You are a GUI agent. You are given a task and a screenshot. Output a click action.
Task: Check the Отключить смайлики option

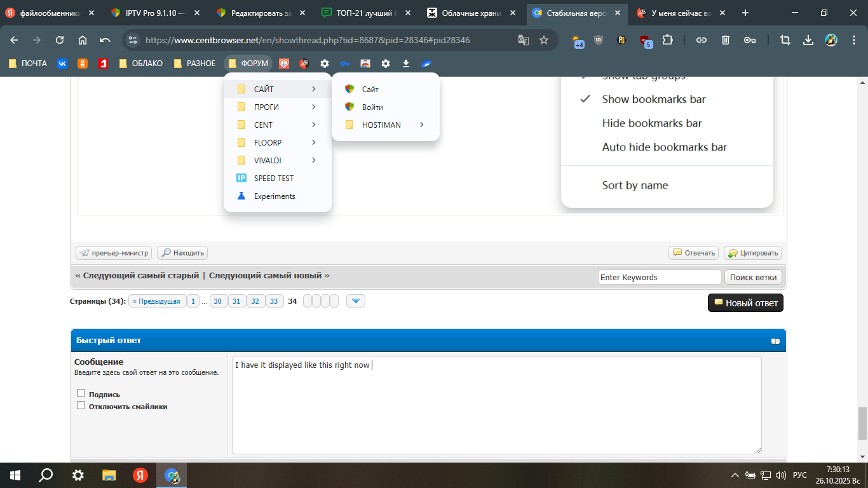click(81, 405)
